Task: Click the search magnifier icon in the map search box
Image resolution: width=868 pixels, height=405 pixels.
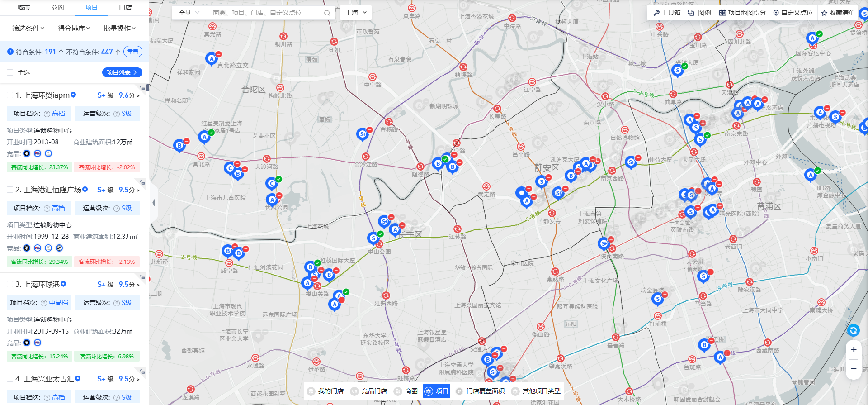Action: [327, 13]
